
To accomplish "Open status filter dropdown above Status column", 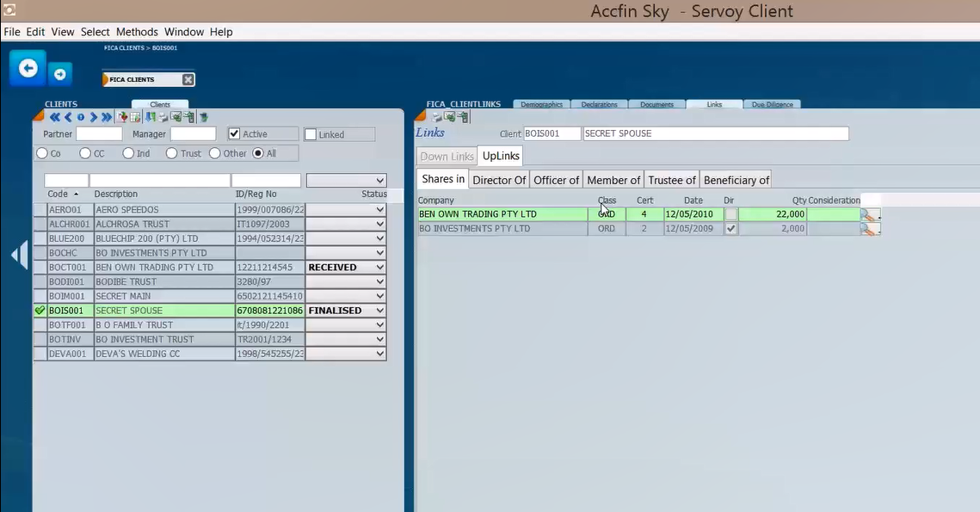I will 379,180.
